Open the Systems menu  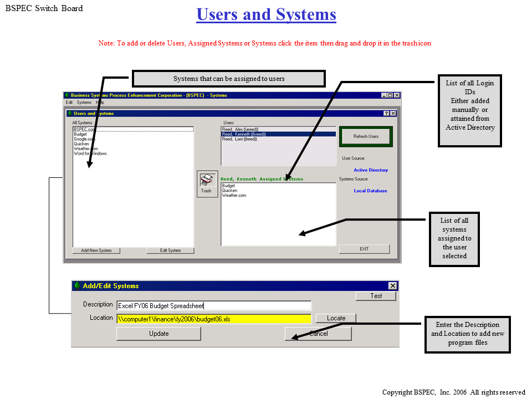pyautogui.click(x=84, y=103)
